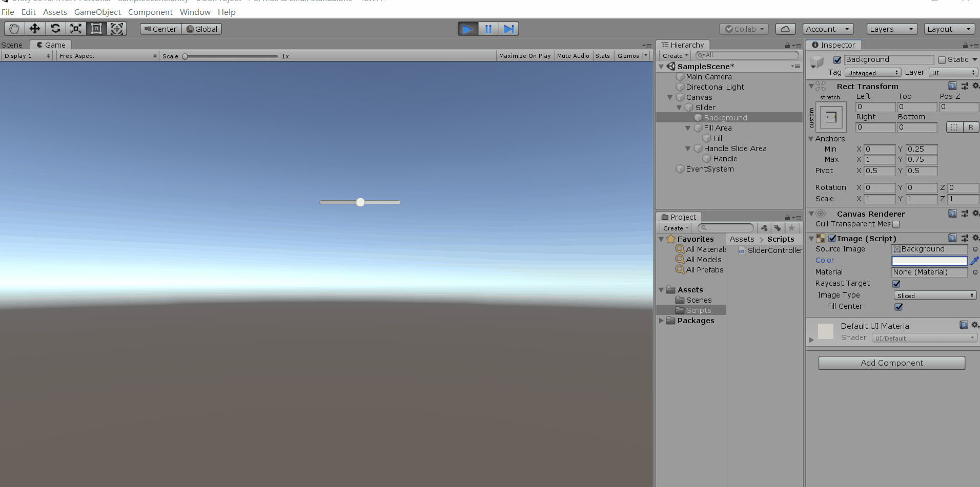Lock the Hierarchy panel
This screenshot has height=487, width=980.
click(788, 45)
